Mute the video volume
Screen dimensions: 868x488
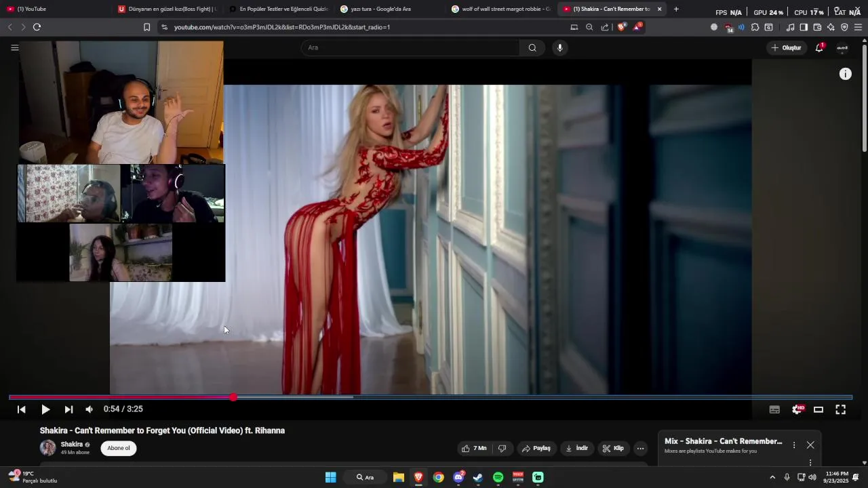89,409
